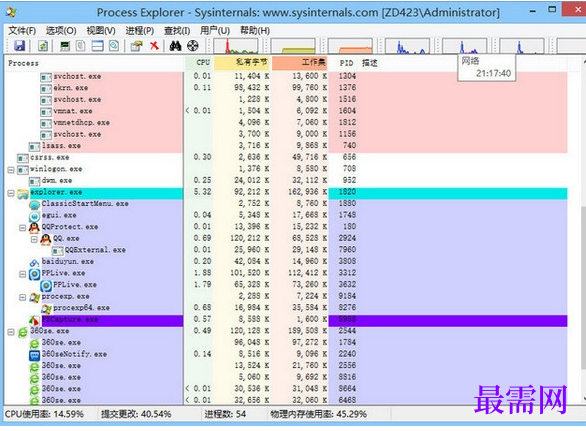Select the lsass.exe process row
The height and width of the screenshot is (431, 586).
point(286,146)
